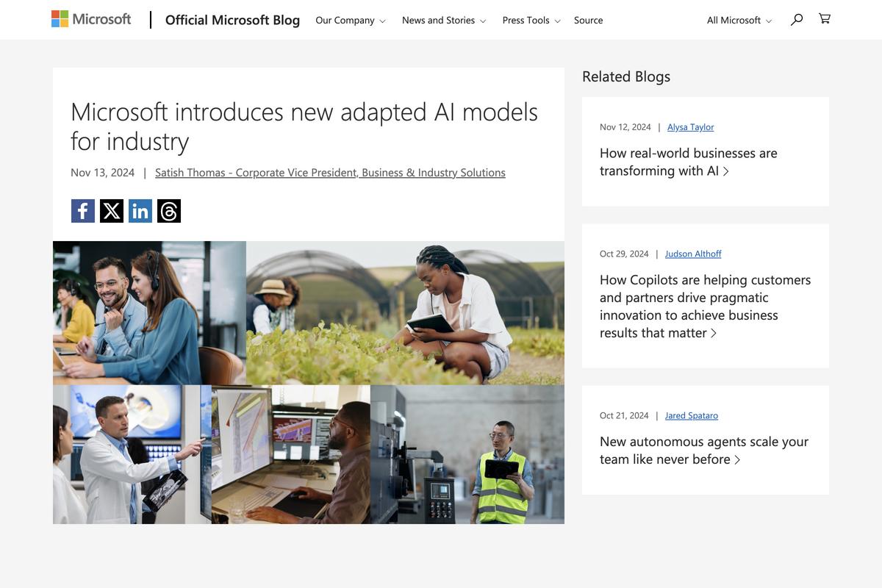Click the doctor in white coat photo

(132, 454)
